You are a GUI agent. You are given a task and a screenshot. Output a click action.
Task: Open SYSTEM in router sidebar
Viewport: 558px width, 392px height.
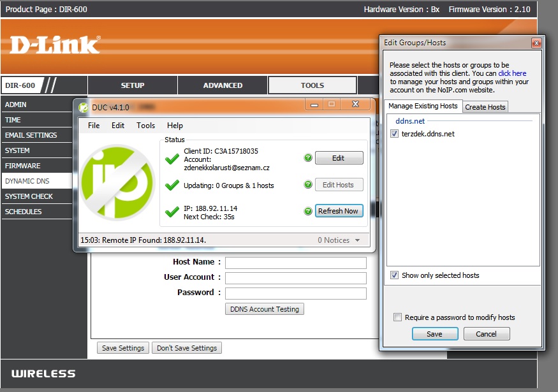coord(37,150)
